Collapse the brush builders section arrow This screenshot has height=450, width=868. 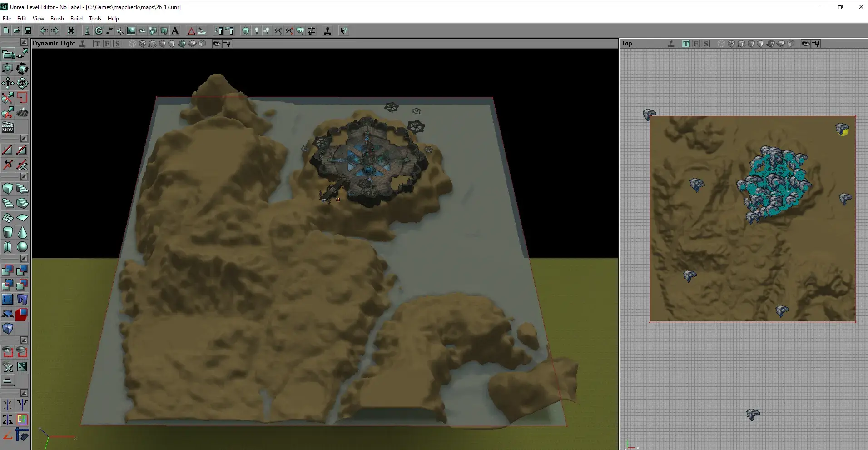(24, 176)
